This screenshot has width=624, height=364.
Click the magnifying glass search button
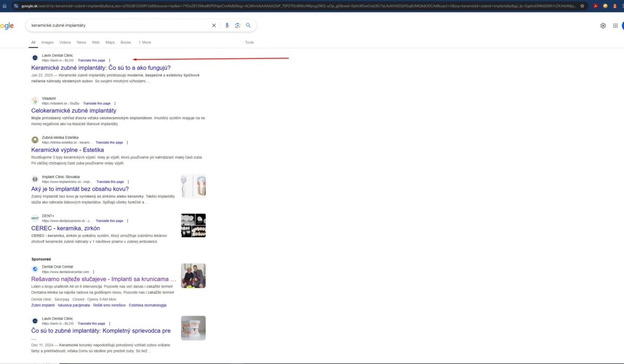249,25
